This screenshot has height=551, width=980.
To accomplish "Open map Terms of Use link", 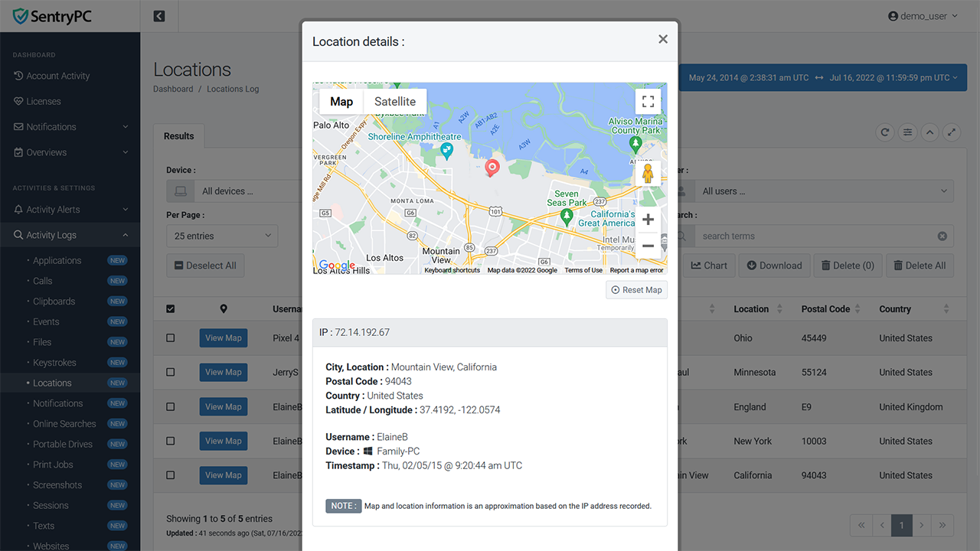I will 583,270.
